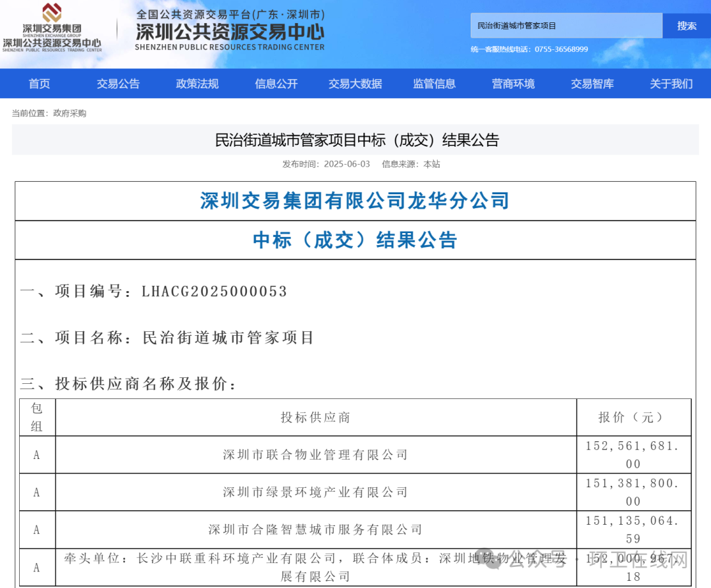Click the 包组 column header
The height and width of the screenshot is (588, 711).
tap(37, 417)
